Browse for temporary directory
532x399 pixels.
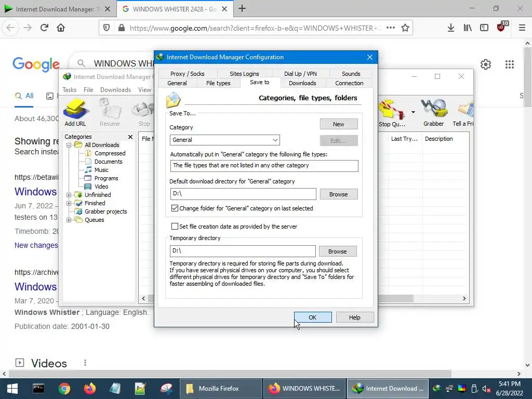coord(337,251)
